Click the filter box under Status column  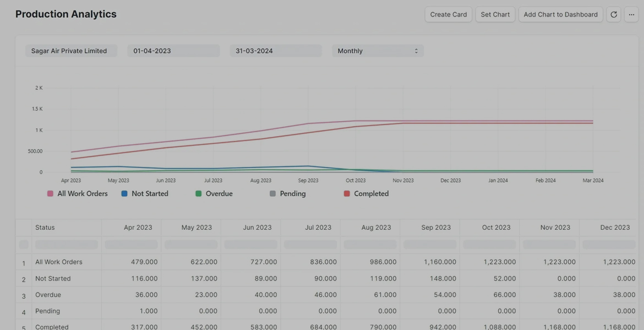tap(67, 244)
